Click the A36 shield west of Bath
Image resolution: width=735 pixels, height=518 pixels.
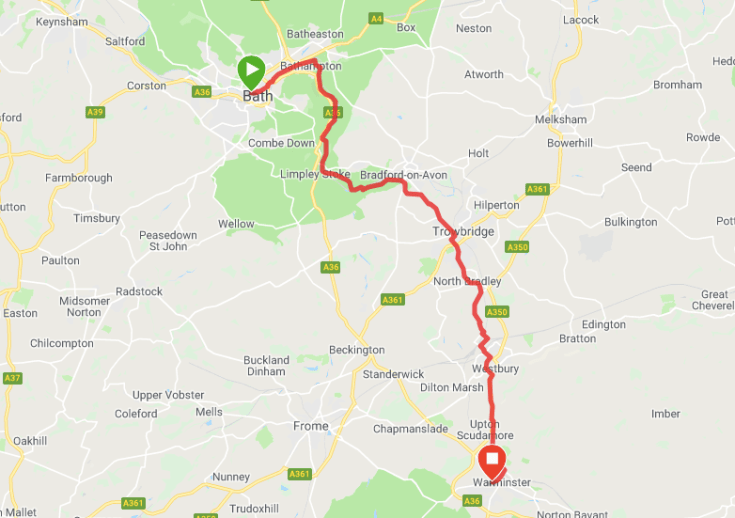click(x=202, y=92)
